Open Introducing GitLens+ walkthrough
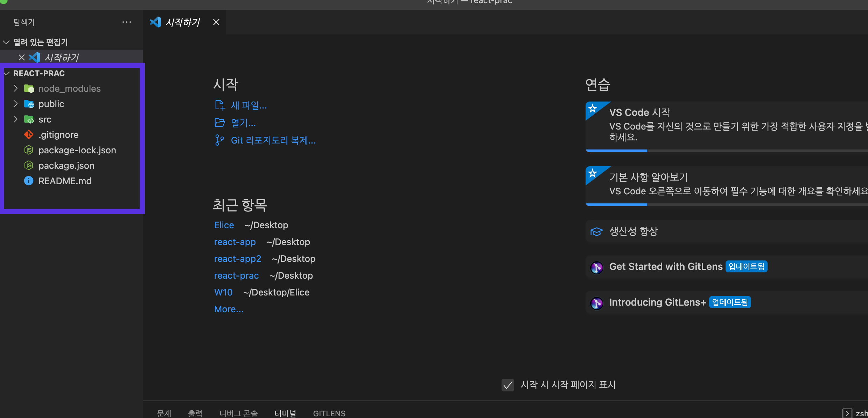The image size is (868, 418). click(727, 303)
